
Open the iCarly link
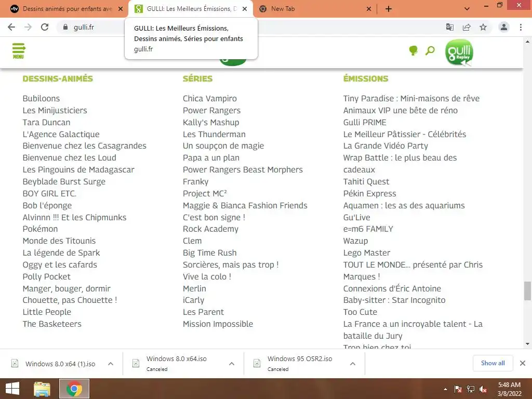pos(193,300)
